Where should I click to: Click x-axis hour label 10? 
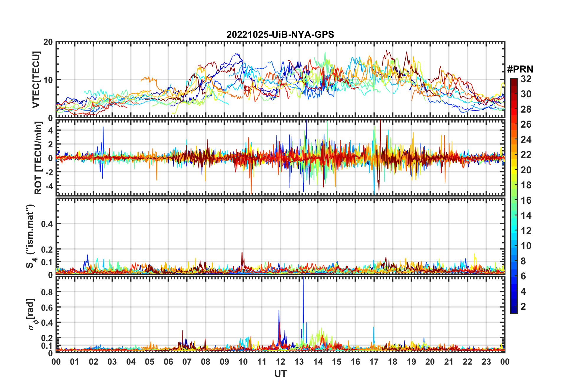click(243, 362)
